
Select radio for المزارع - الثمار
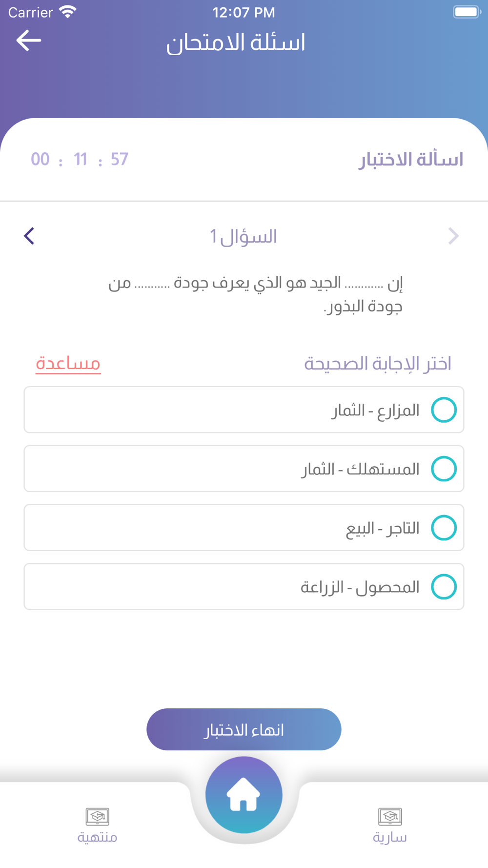pyautogui.click(x=444, y=410)
